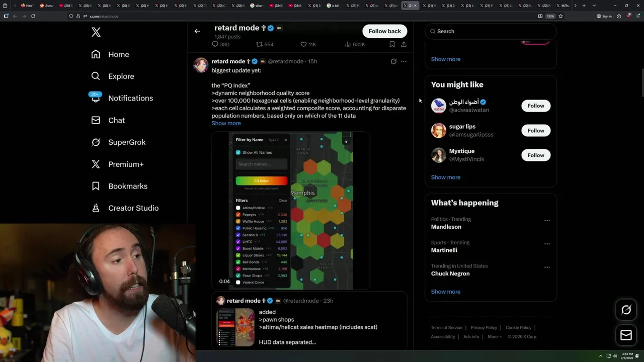
Task: Open Premium+ icon in sidebar
Action: tap(96, 164)
